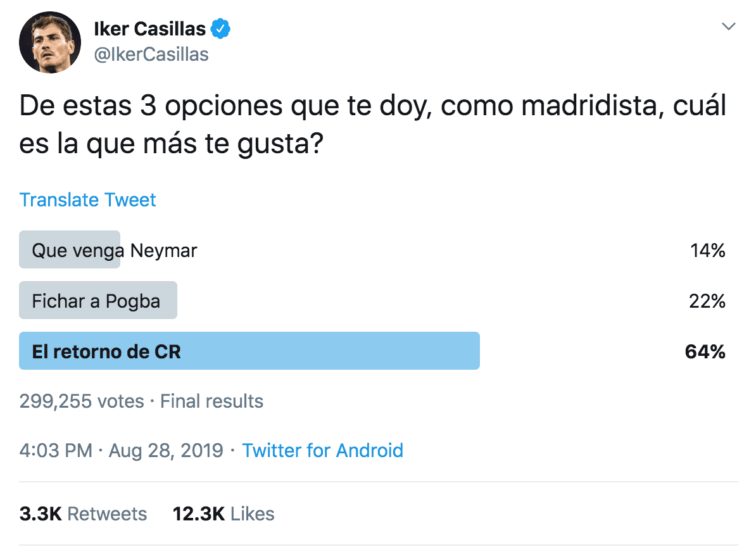756x547 pixels.
Task: View the 3.3K Retweets list
Action: coord(83,513)
